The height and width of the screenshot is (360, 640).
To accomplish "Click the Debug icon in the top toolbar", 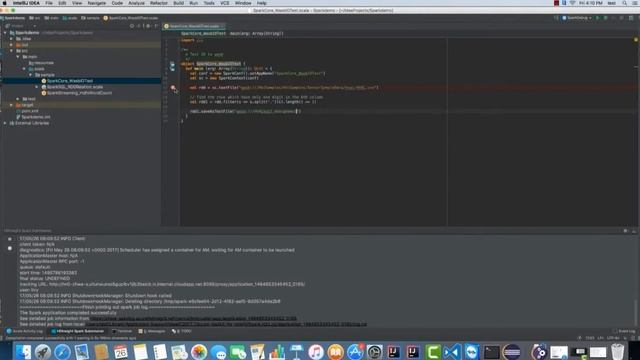I will [606, 18].
